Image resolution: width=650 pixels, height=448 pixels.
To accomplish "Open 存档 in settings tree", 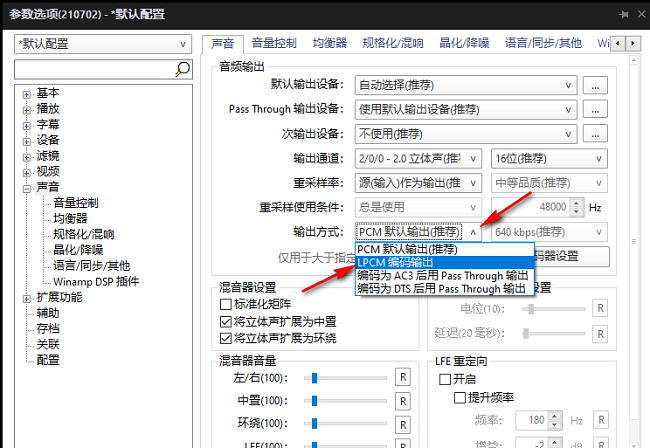I will pos(48,329).
